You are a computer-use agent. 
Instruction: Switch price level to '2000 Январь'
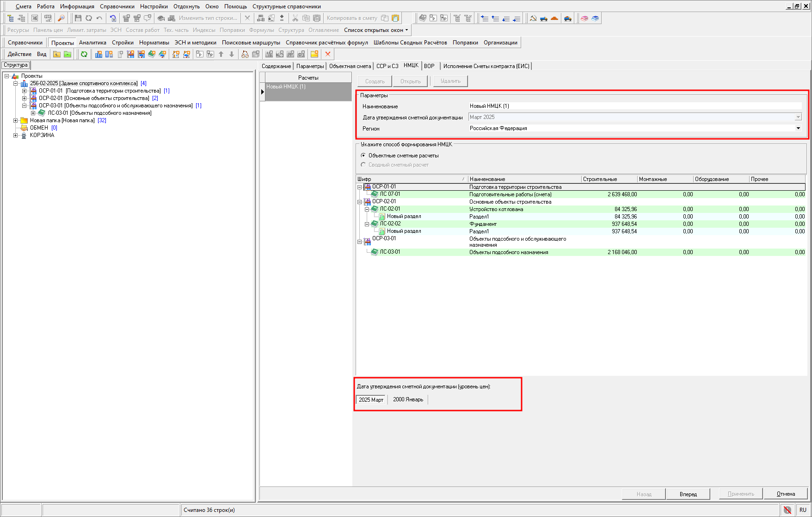pos(408,399)
